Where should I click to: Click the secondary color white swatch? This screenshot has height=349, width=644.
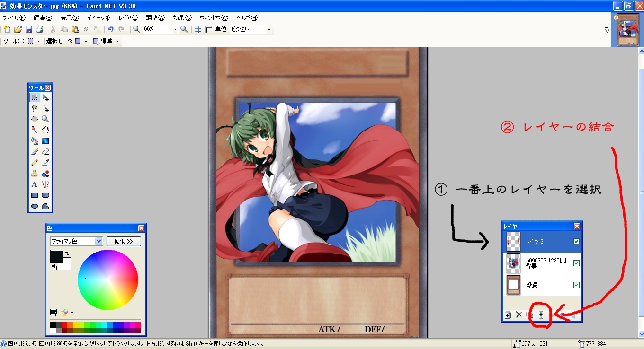click(66, 266)
